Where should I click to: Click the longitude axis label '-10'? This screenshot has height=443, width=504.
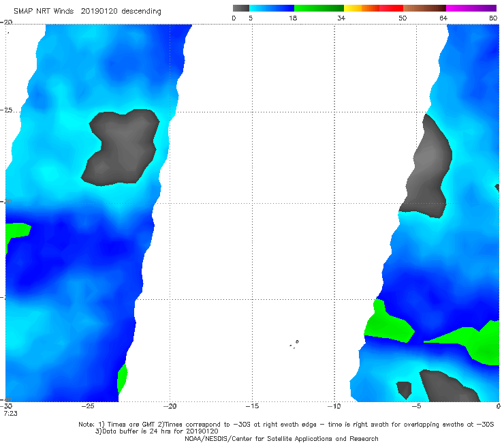334,406
